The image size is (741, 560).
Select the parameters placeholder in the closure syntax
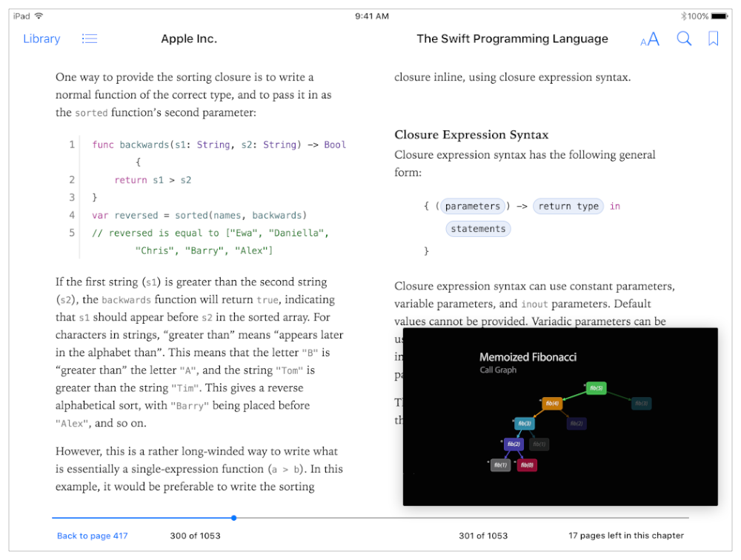click(x=473, y=206)
